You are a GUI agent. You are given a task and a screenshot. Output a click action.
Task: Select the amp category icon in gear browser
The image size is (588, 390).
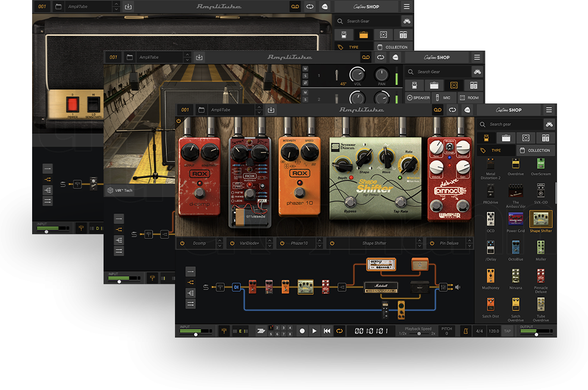(x=506, y=137)
